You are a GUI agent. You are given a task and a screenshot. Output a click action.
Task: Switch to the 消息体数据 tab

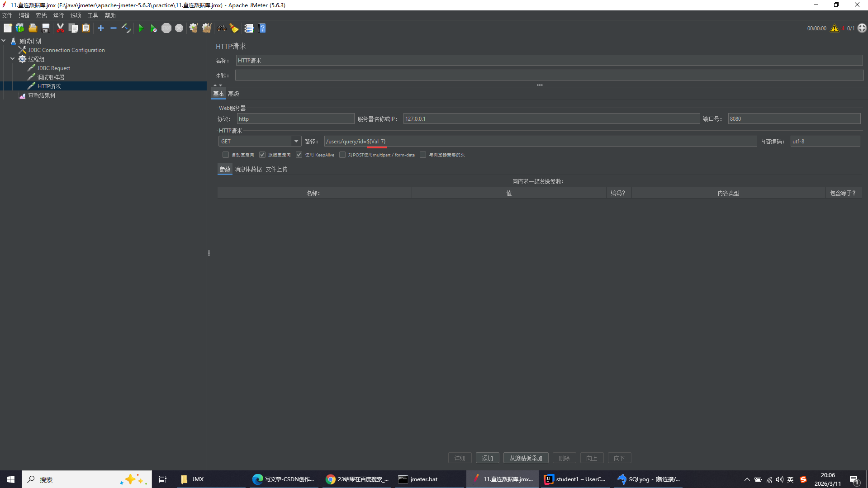coord(248,169)
